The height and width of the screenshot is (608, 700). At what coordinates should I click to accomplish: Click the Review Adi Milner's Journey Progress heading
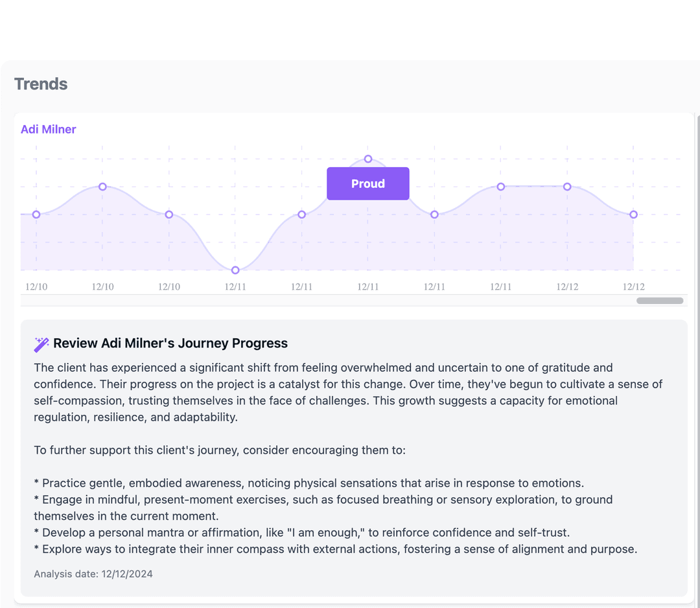click(x=170, y=344)
